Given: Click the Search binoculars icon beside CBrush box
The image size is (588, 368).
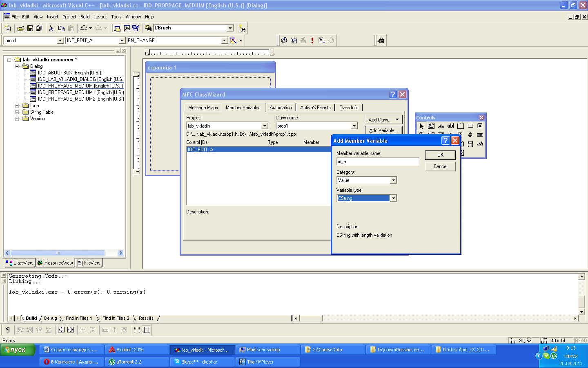Looking at the screenshot, I should (x=243, y=28).
